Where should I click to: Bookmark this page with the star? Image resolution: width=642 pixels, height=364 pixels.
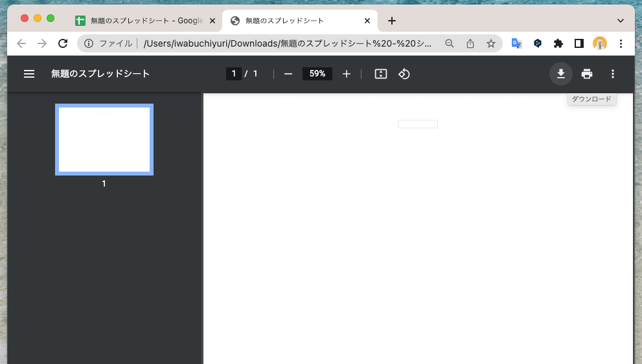click(491, 43)
